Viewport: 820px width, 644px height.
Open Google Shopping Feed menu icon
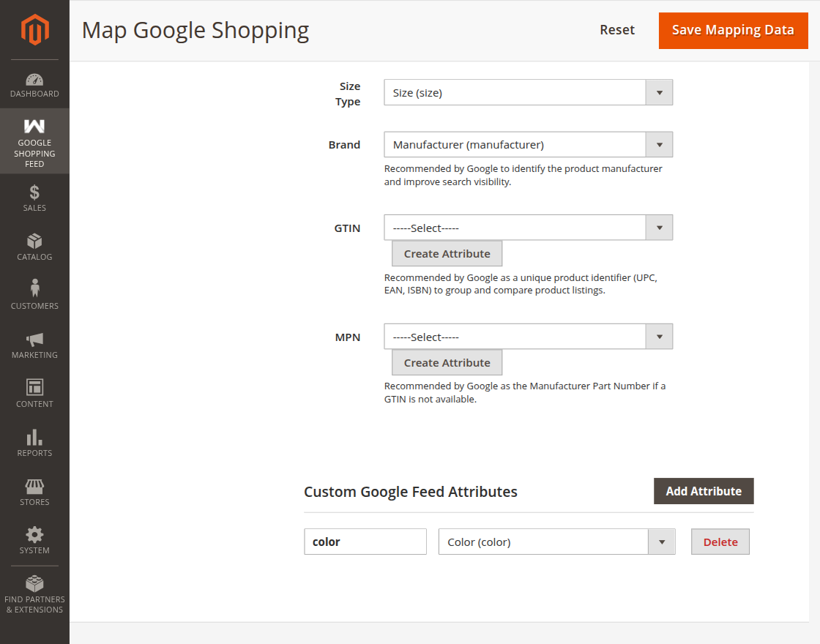click(x=34, y=126)
